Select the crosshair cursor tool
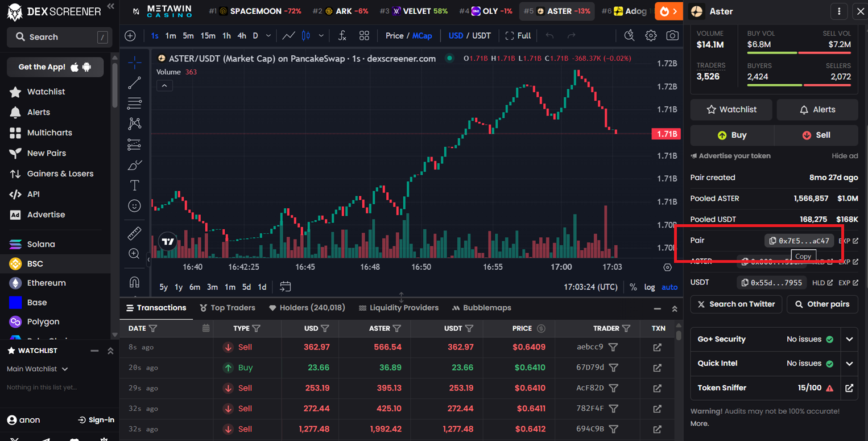Image resolution: width=868 pixels, height=441 pixels. 135,63
